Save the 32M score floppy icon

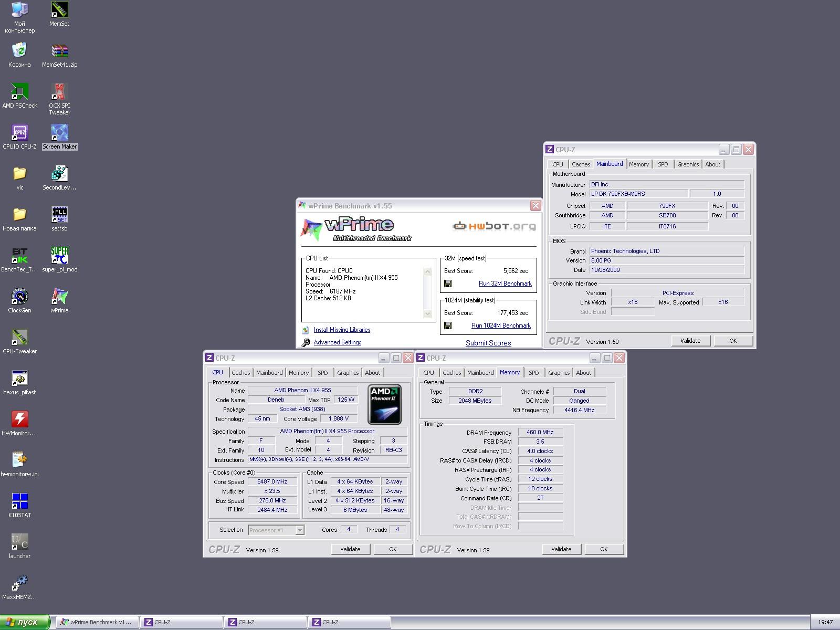[x=448, y=283]
